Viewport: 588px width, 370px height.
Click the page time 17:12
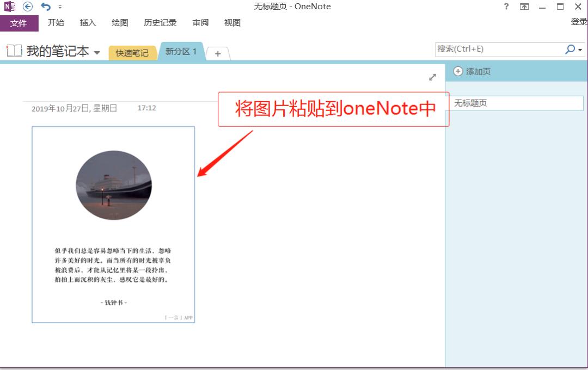[146, 108]
